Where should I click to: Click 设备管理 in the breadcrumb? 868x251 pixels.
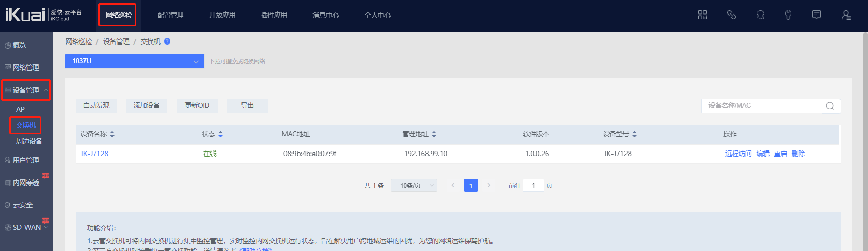point(116,41)
